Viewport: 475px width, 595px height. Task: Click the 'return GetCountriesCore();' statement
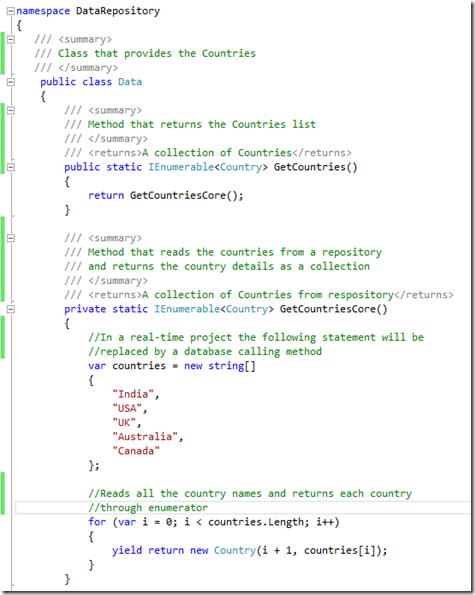pos(166,196)
